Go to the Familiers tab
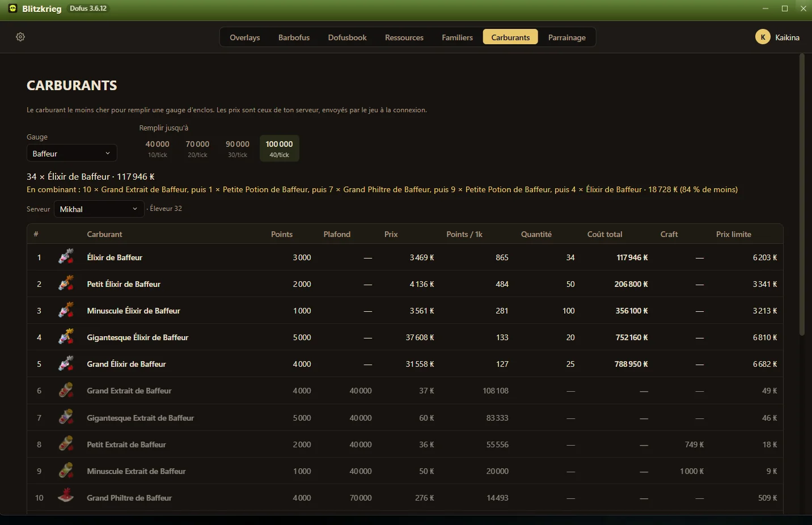The width and height of the screenshot is (812, 525). (457, 37)
